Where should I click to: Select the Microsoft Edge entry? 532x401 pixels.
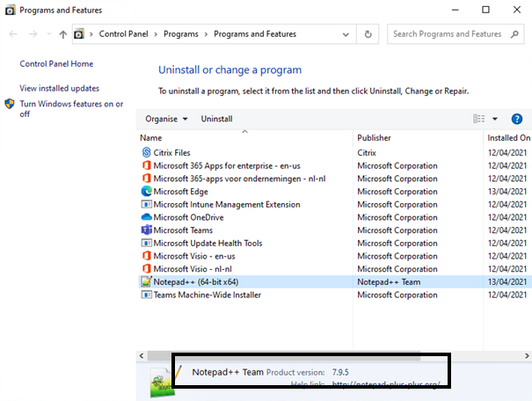coord(180,192)
